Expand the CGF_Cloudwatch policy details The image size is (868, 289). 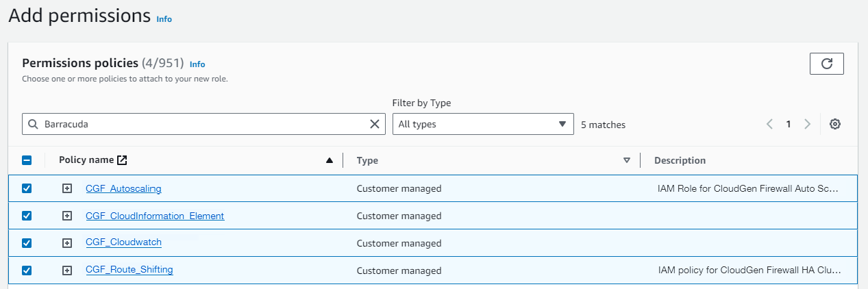pos(67,242)
